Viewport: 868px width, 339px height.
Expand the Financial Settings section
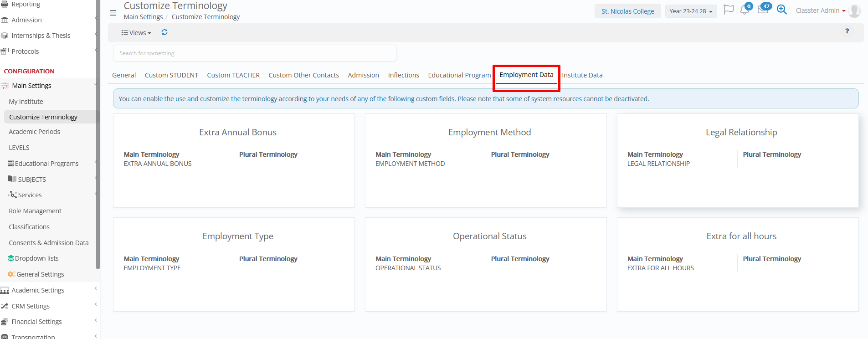[x=36, y=322]
